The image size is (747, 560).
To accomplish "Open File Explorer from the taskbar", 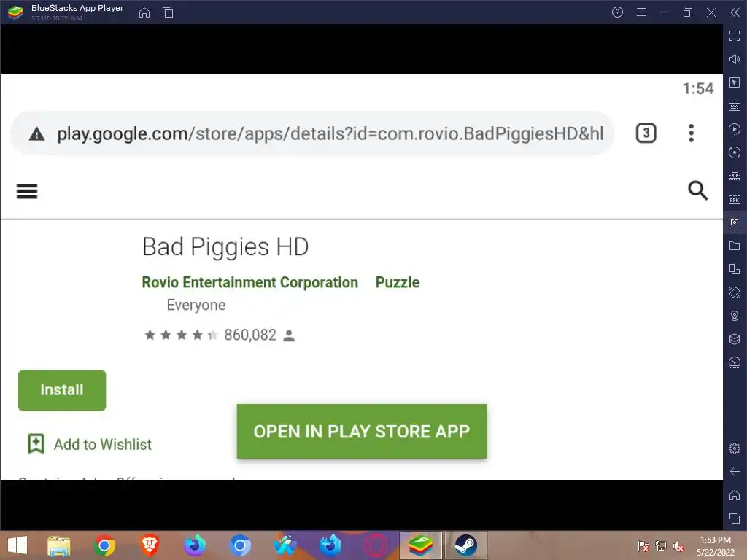I will [59, 545].
